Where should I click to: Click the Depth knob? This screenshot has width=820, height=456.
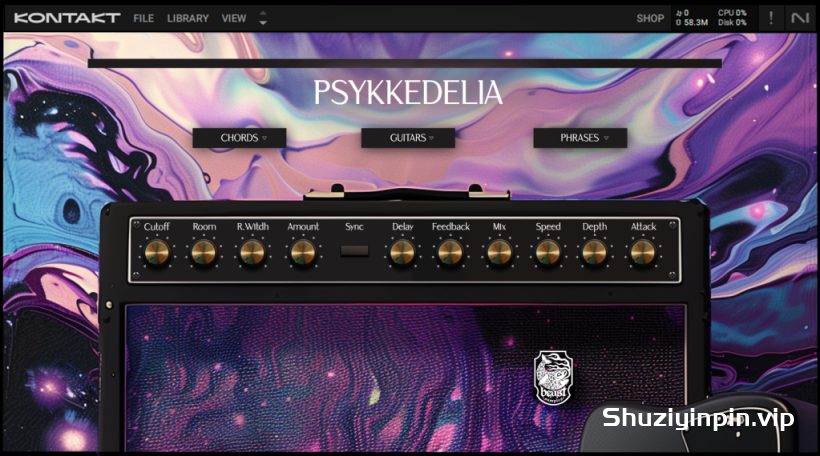595,253
